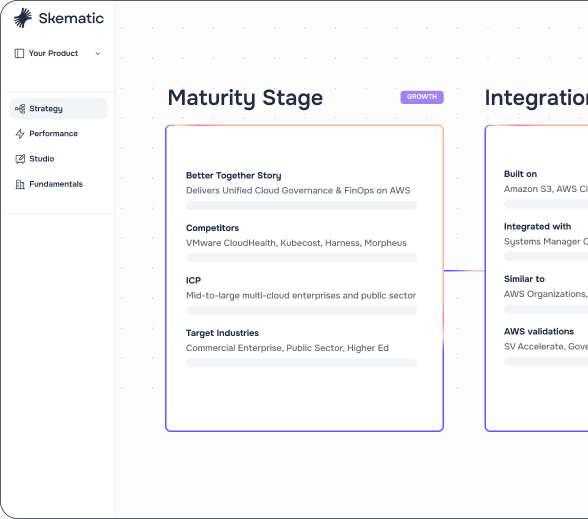Screen dimensions: 588x519
Task: Click the bar under ICP
Action: [x=301, y=310]
